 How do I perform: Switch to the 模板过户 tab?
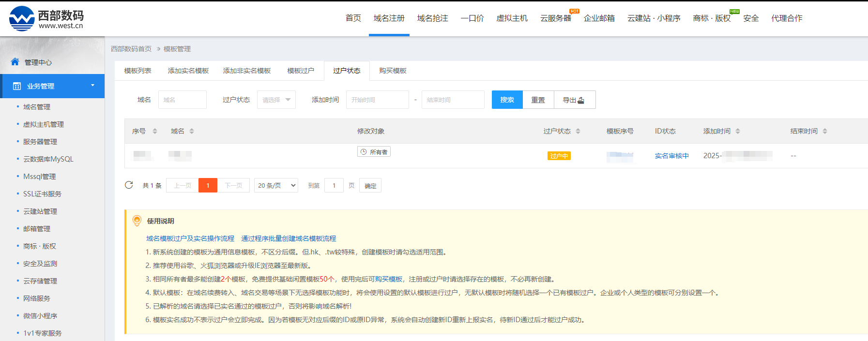point(301,71)
